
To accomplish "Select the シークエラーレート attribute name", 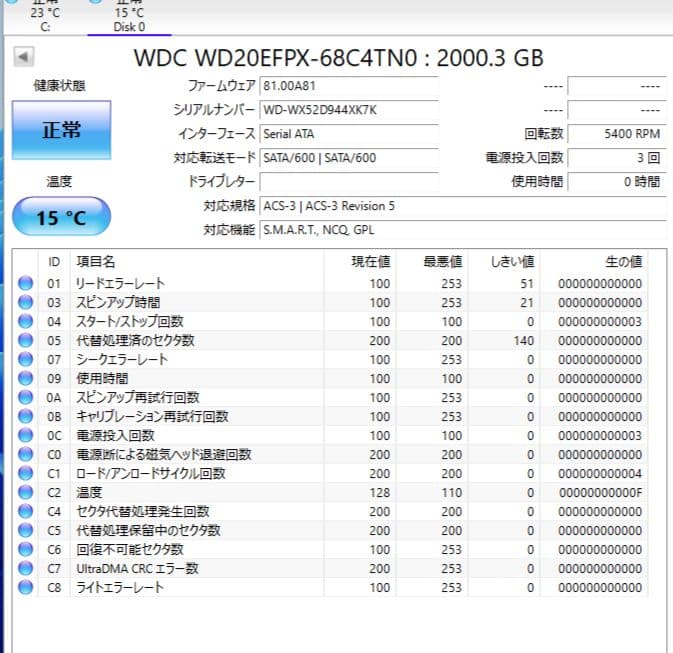I will (x=122, y=359).
